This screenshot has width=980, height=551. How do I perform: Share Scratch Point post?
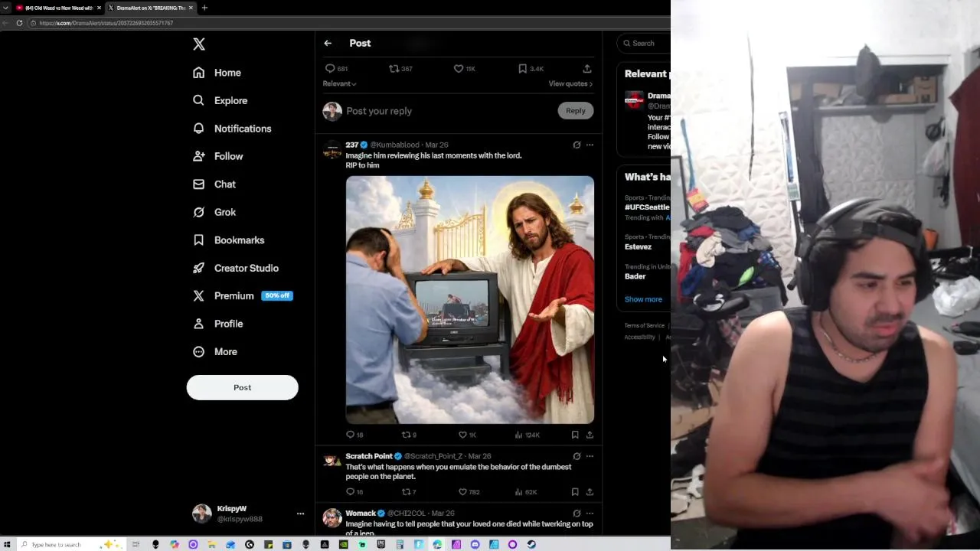[x=590, y=492]
